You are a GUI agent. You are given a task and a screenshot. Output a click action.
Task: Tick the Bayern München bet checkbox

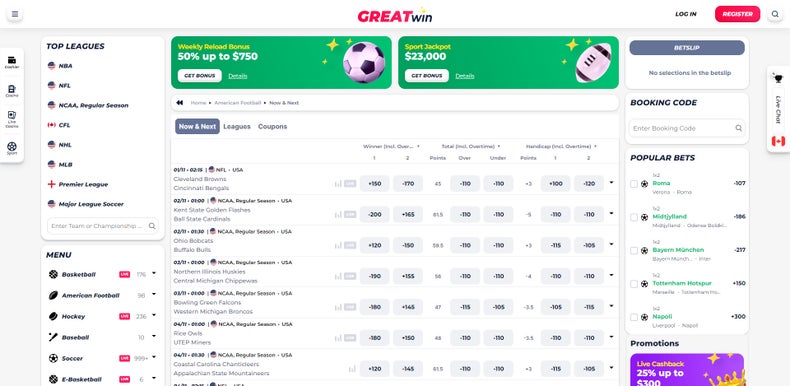click(634, 250)
